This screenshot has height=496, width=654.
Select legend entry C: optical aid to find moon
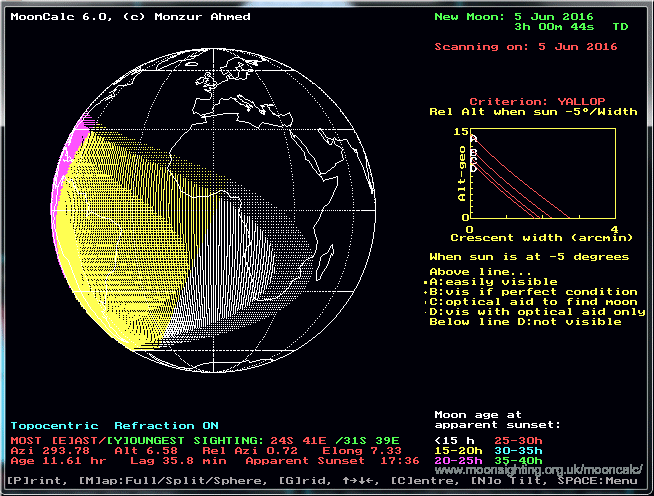point(533,302)
